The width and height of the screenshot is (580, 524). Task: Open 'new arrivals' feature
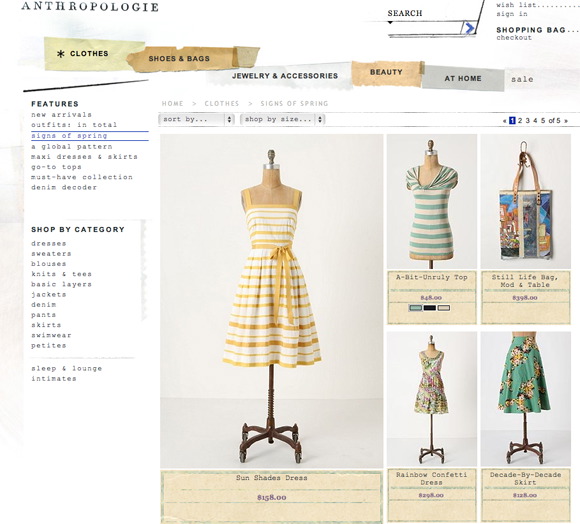61,115
